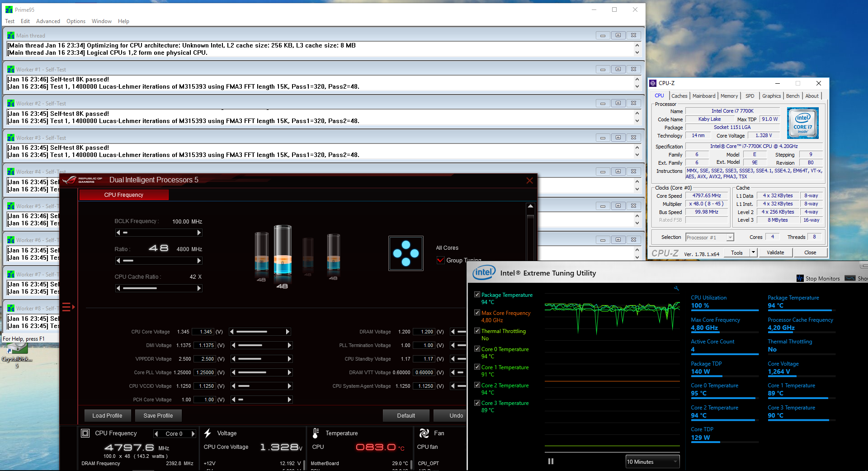This screenshot has width=868, height=471.
Task: Switch to Caches tab in CPU-Z
Action: tap(679, 96)
